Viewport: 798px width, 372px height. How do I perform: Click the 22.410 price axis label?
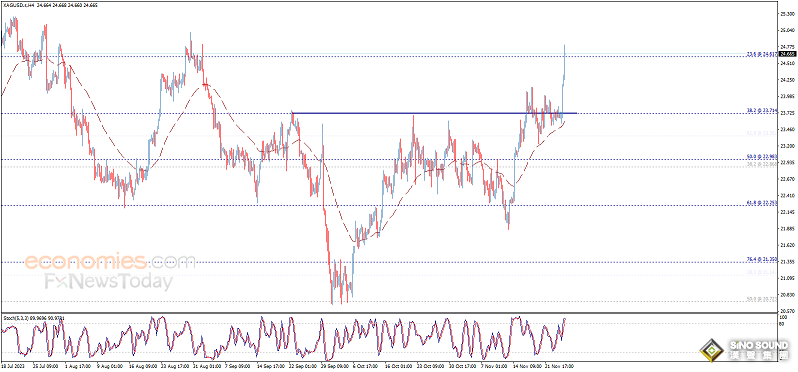pyautogui.click(x=787, y=195)
